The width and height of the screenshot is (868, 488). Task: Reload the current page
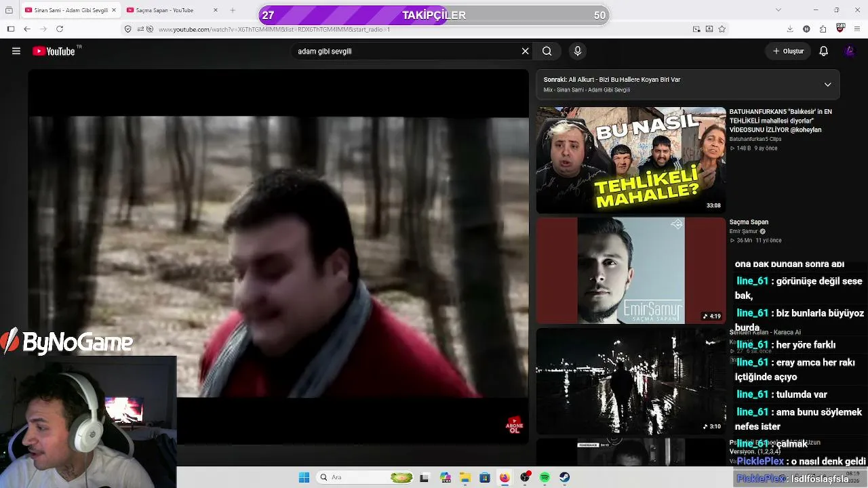coord(60,29)
